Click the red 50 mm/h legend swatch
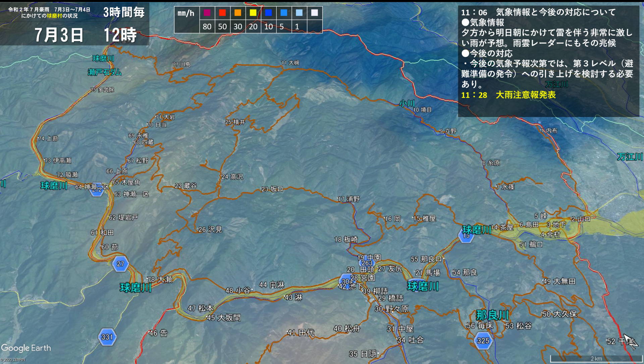 click(222, 13)
